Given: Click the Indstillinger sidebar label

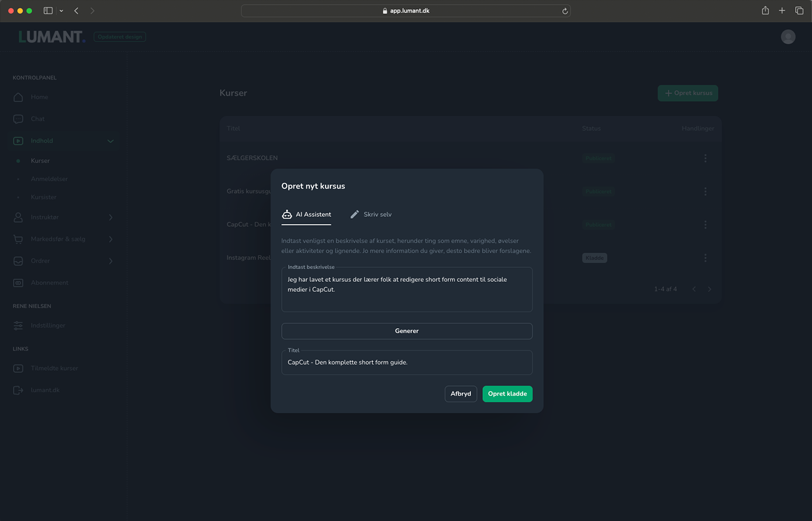Looking at the screenshot, I should point(48,326).
